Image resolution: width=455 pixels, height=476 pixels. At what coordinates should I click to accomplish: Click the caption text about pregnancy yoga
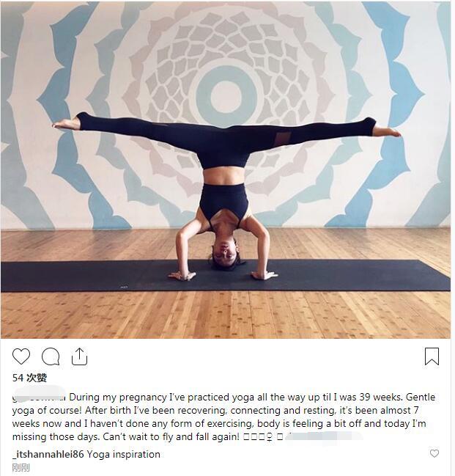point(224,417)
